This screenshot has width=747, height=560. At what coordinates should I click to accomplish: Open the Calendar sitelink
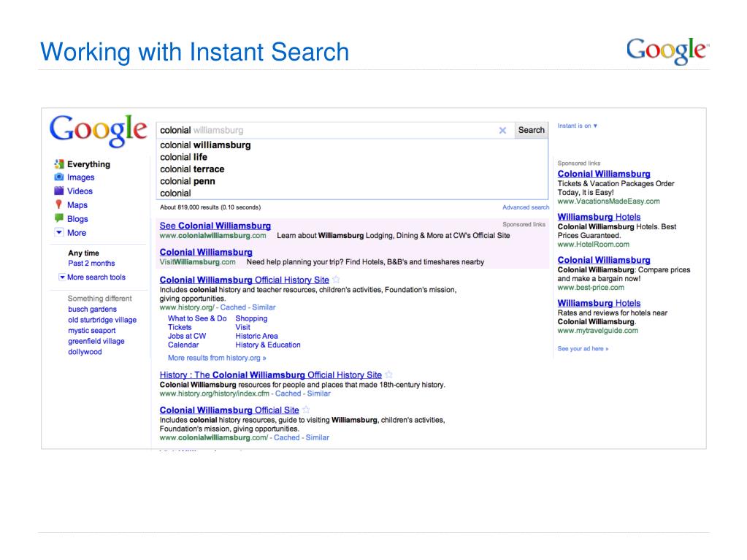[183, 345]
